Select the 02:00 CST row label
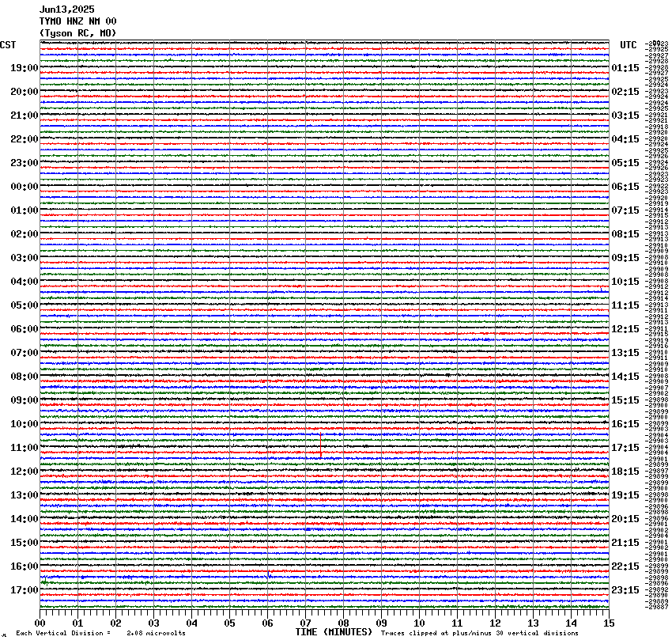This screenshot has height=644, width=672. (x=25, y=234)
